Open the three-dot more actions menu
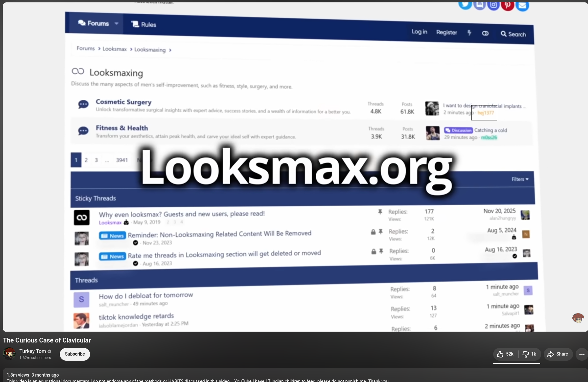Image resolution: width=588 pixels, height=382 pixels. (x=582, y=354)
